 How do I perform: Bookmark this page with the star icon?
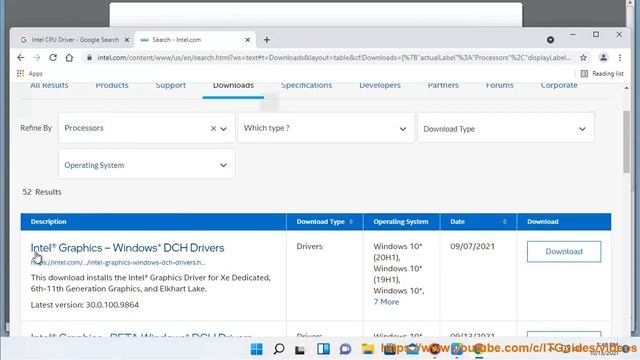point(583,58)
